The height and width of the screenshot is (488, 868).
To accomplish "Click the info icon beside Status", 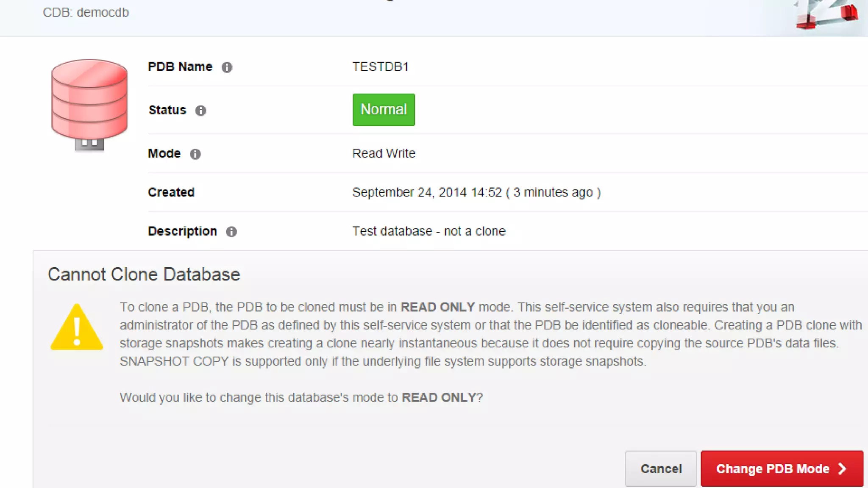I will pos(200,111).
